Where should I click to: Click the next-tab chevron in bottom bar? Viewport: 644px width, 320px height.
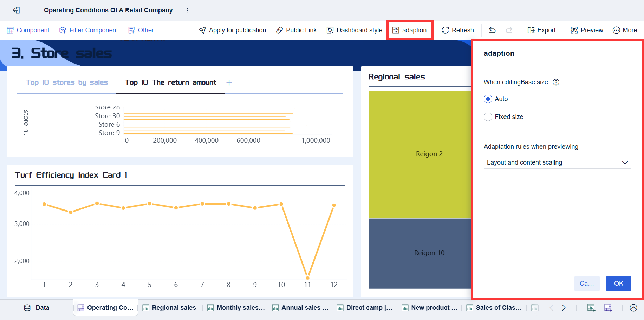(564, 308)
